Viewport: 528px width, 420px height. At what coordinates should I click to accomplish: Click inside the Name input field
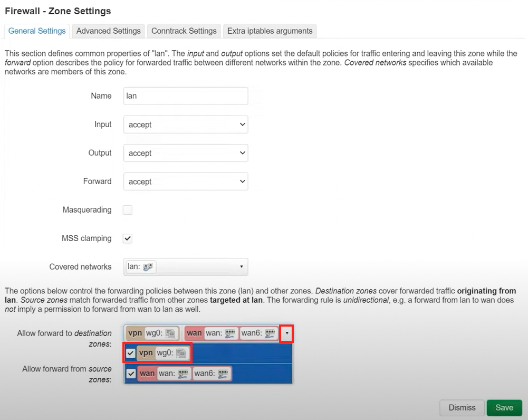coord(185,96)
